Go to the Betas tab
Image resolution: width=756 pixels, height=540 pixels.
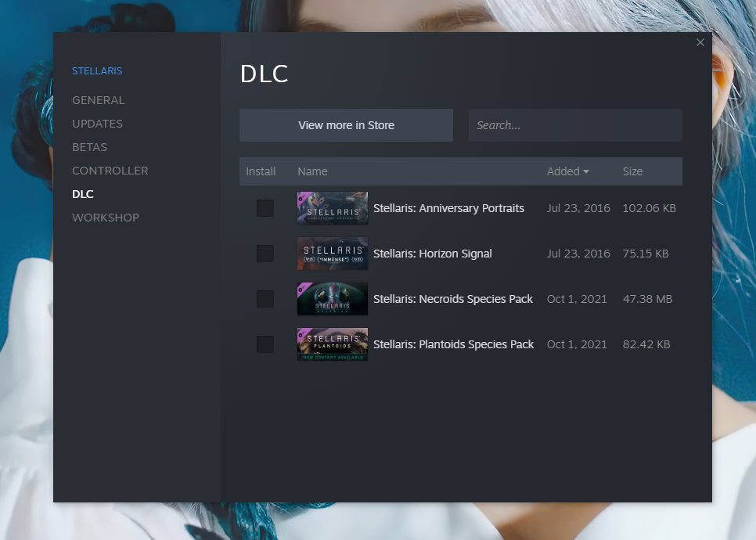90,147
